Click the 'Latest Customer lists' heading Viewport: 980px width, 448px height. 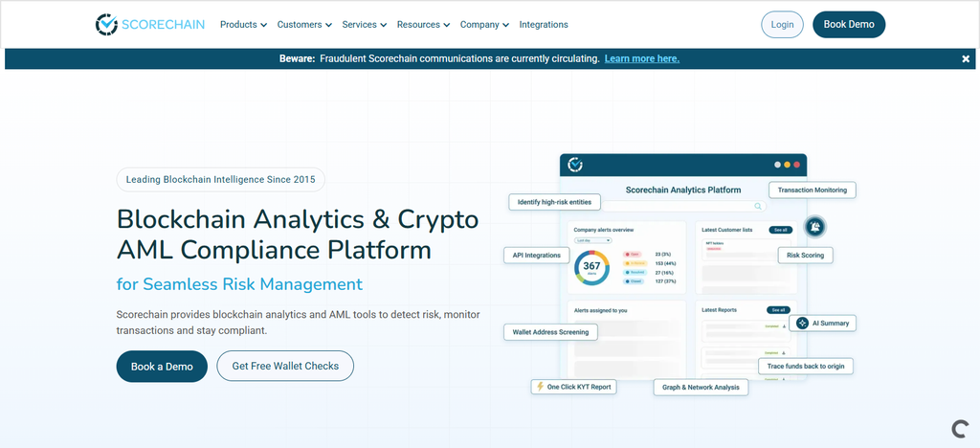coord(727,230)
